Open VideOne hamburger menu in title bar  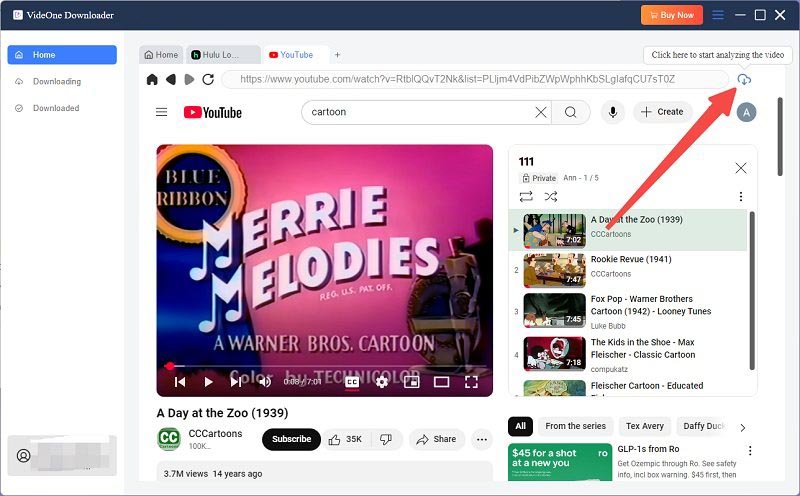point(718,15)
